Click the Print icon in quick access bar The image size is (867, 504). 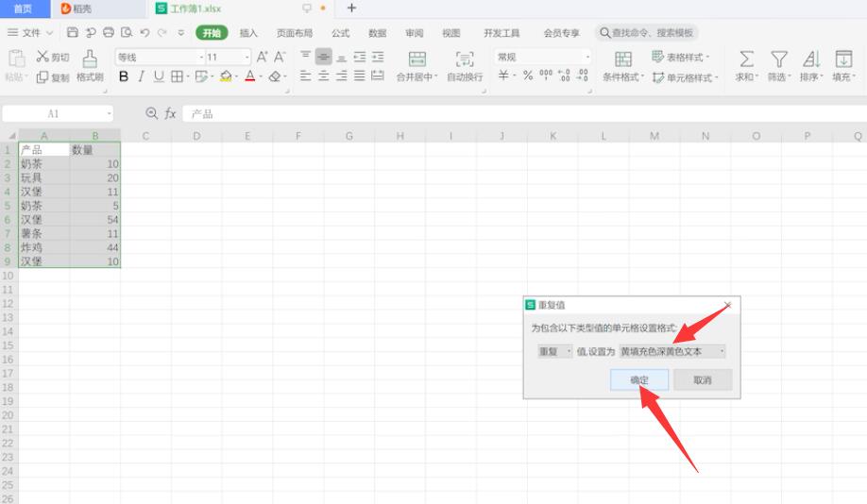109,33
